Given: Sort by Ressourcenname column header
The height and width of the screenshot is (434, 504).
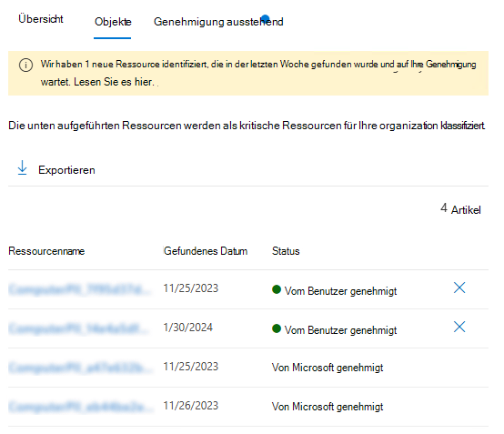Looking at the screenshot, I should [46, 251].
